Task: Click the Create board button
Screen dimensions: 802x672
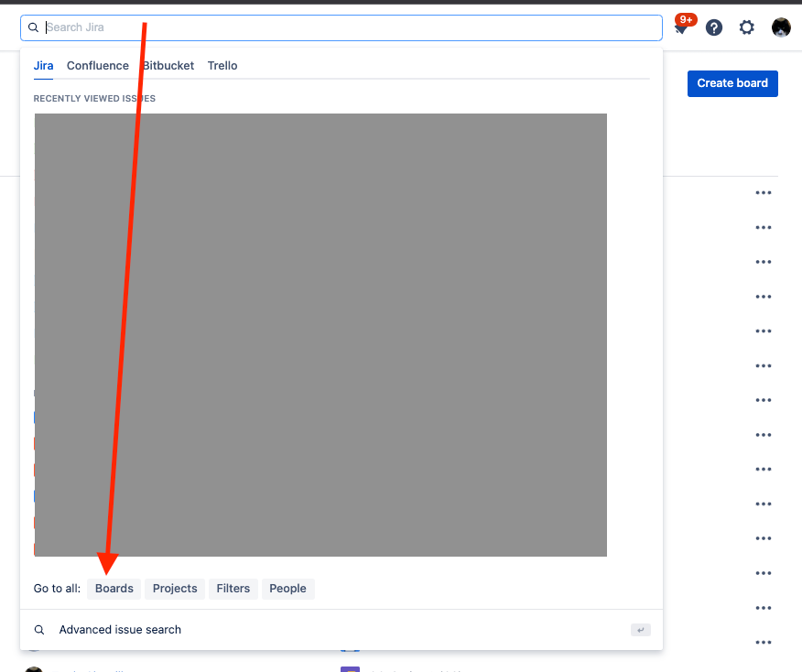Action: (x=732, y=83)
